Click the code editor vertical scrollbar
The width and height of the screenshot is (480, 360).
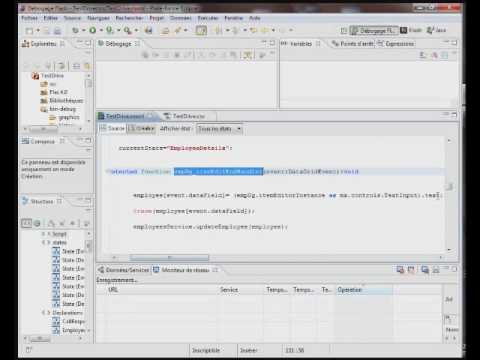click(x=449, y=187)
